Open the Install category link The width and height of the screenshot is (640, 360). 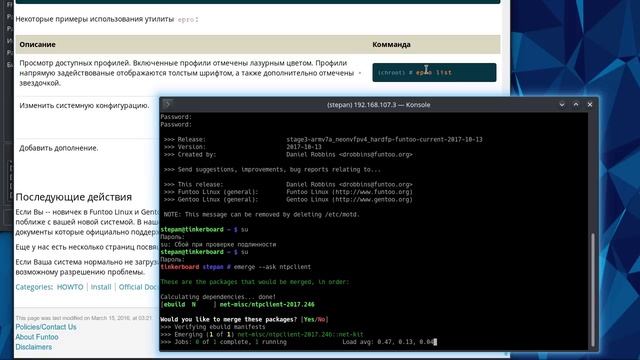pyautogui.click(x=101, y=287)
